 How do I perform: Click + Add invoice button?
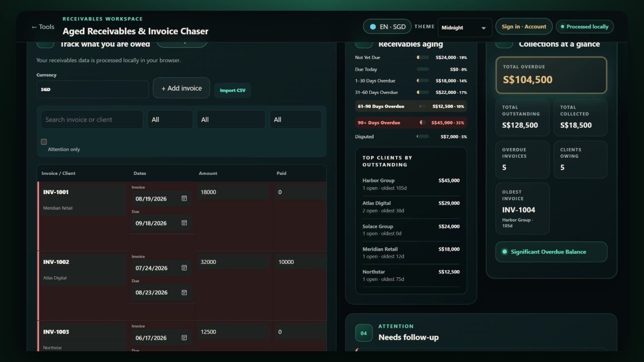181,88
